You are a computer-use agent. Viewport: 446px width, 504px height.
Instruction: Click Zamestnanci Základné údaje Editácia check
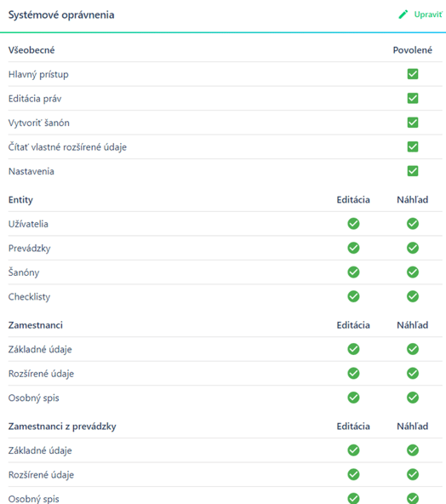pyautogui.click(x=353, y=349)
